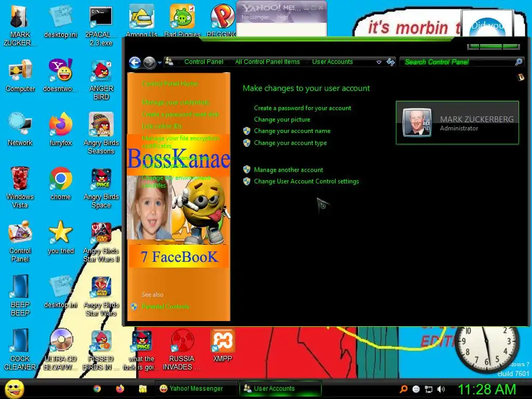532x399 pixels.
Task: Open the COCK CLEANER desktop shortcut
Action: tap(20, 350)
